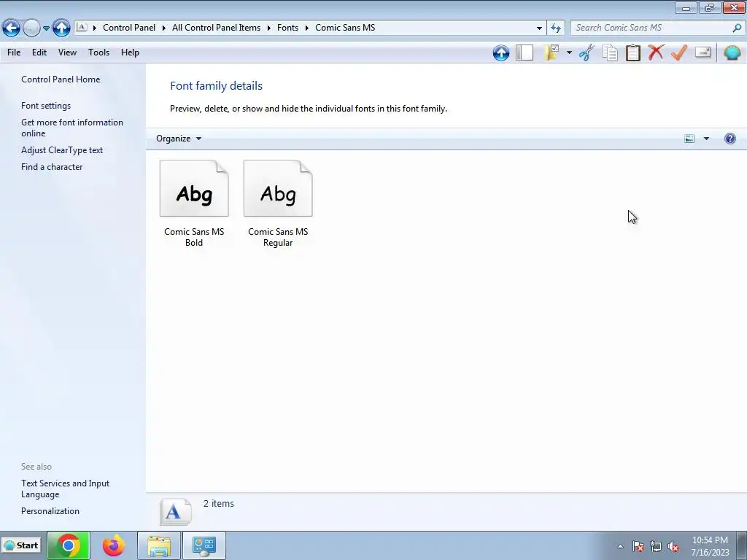
Task: Click the Up arrow next to address bar
Action: point(61,28)
